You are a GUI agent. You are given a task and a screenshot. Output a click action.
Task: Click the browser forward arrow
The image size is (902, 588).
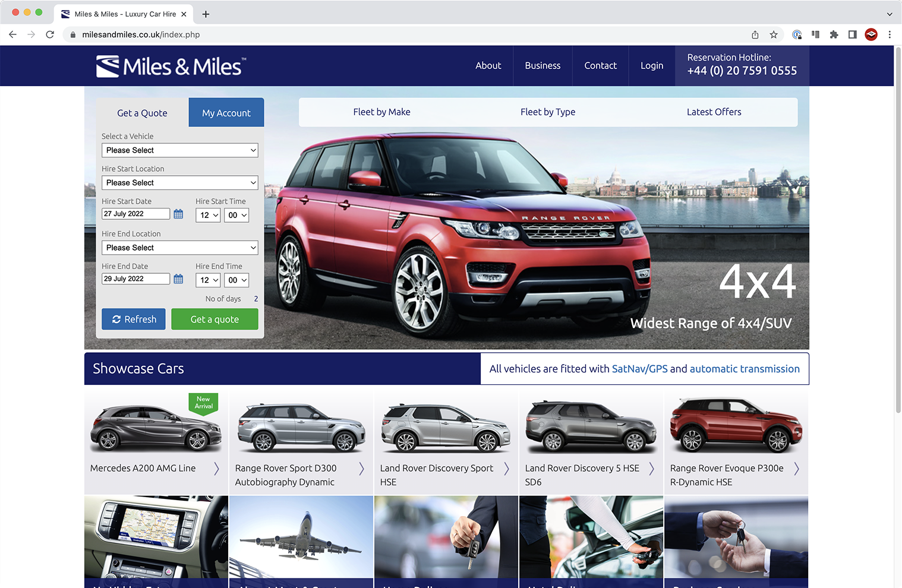tap(31, 34)
